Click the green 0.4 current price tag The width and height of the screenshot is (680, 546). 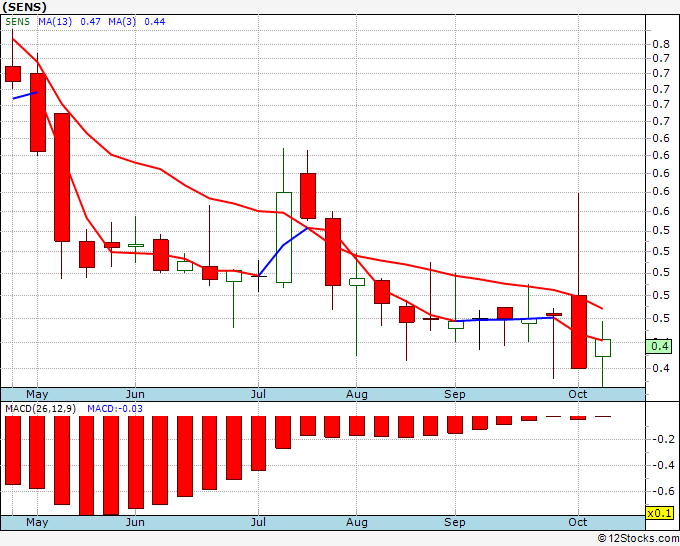659,346
